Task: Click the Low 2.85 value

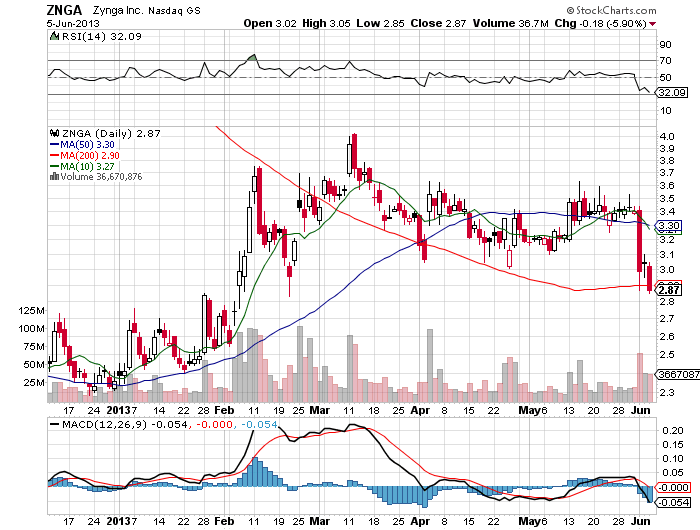Action: [380, 23]
